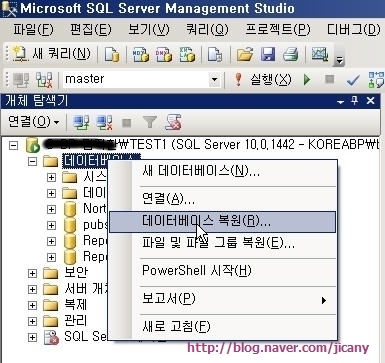Click the Analysis Services DMX Query icon

[164, 54]
